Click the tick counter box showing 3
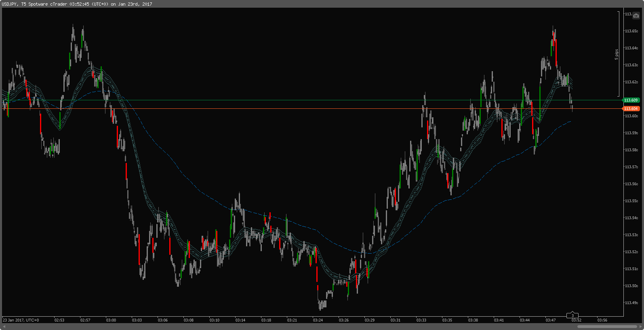Viewport: 644px width, 330px height. click(x=572, y=315)
